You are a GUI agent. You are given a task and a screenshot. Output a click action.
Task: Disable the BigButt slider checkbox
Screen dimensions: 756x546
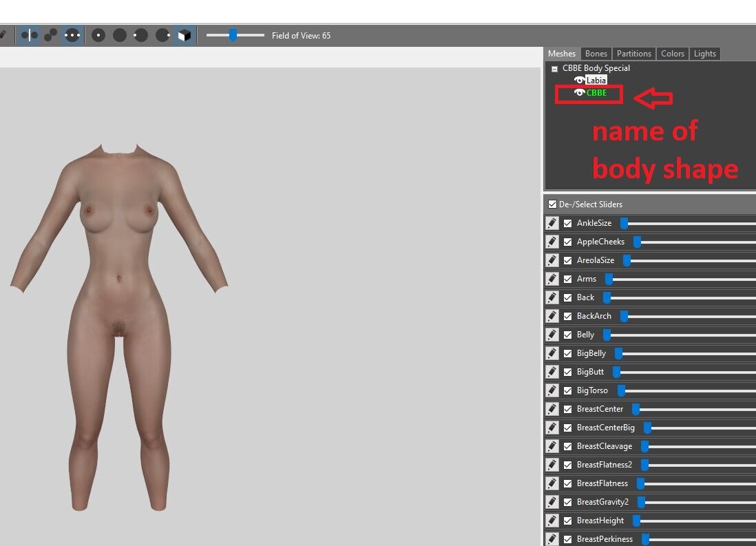tap(567, 372)
